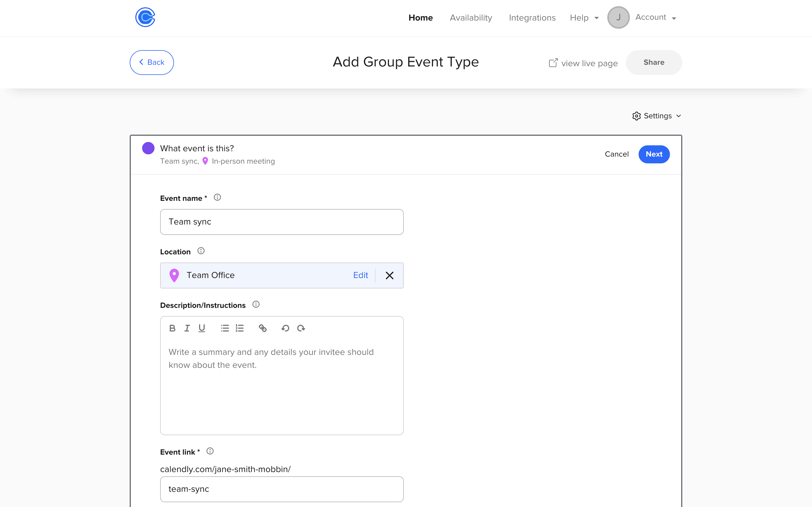Insert a numbered list in description
This screenshot has width=812, height=507.
tap(240, 328)
